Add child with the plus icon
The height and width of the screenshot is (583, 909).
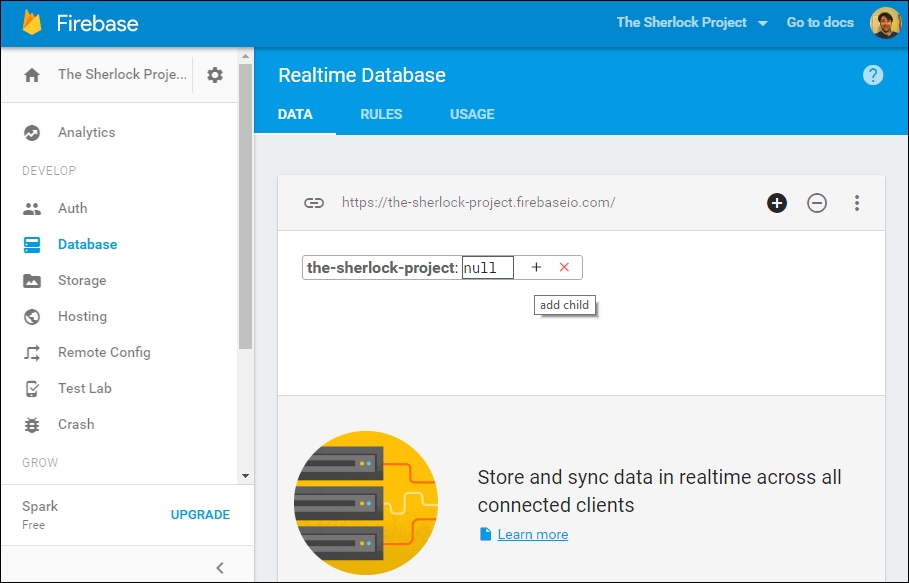[x=536, y=267]
